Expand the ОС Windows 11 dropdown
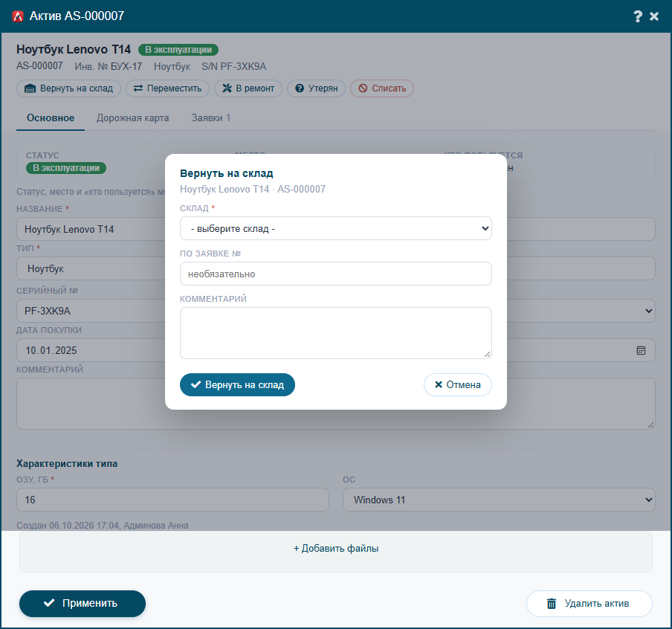The image size is (672, 629). pyautogui.click(x=499, y=500)
